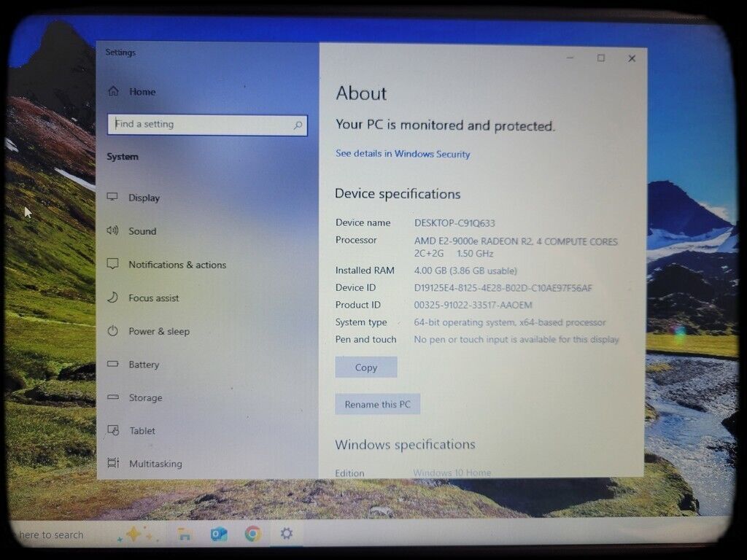Open Sound settings
Viewport: 747px width, 560px height.
(x=131, y=231)
